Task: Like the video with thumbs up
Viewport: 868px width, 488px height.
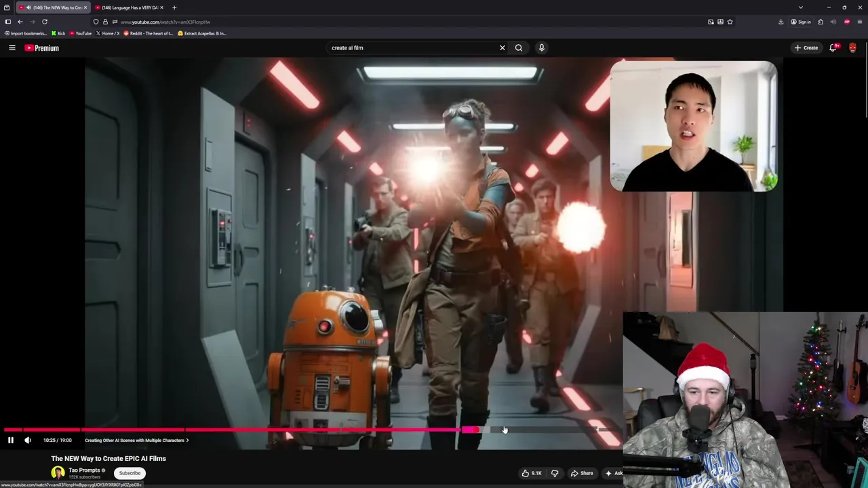Action: click(532, 473)
